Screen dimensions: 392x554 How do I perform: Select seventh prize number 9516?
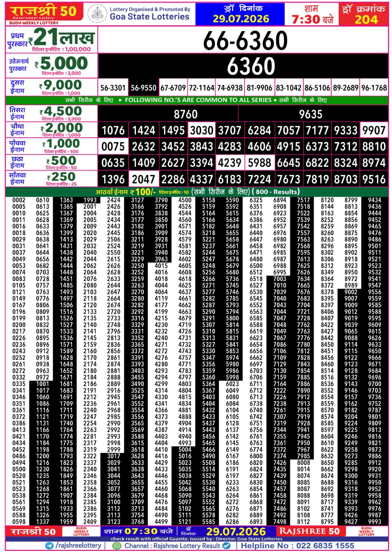pos(374,179)
